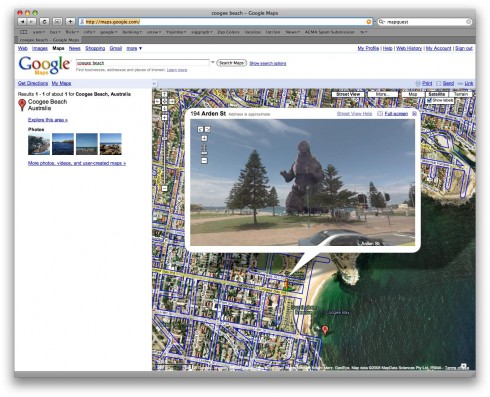490x397 pixels.
Task: Open the bookmarks library book icon
Action: [x=24, y=32]
